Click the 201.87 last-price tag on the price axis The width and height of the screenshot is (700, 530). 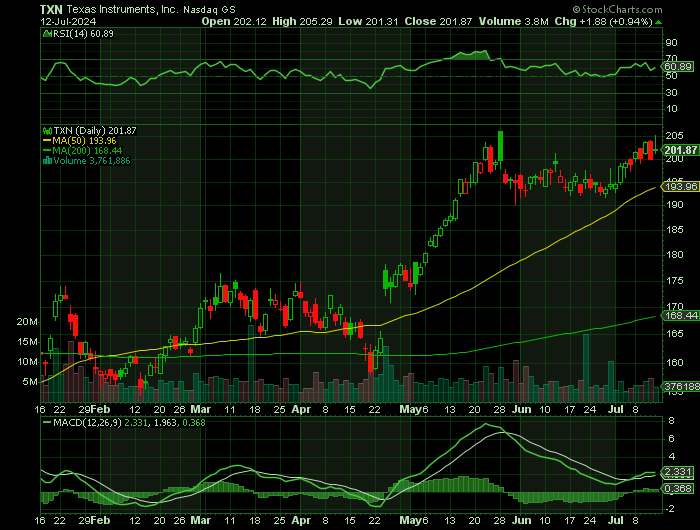click(681, 150)
